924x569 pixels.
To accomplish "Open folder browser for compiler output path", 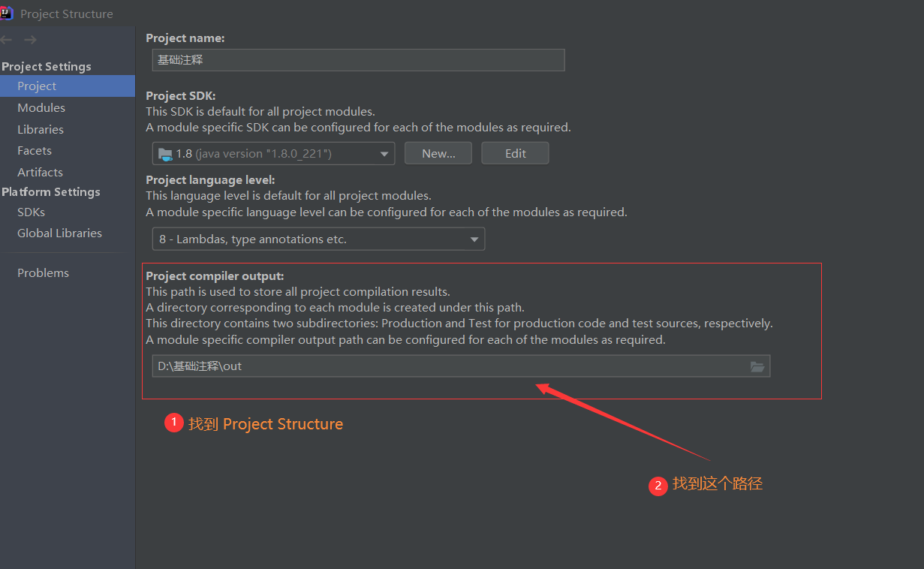I will (x=757, y=366).
